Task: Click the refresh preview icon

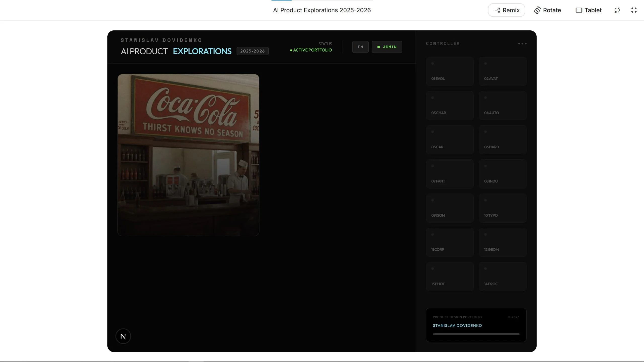Action: tap(617, 10)
